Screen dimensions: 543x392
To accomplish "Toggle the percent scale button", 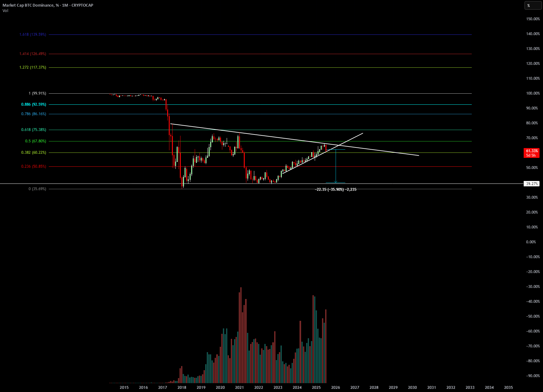I will pos(533,5).
